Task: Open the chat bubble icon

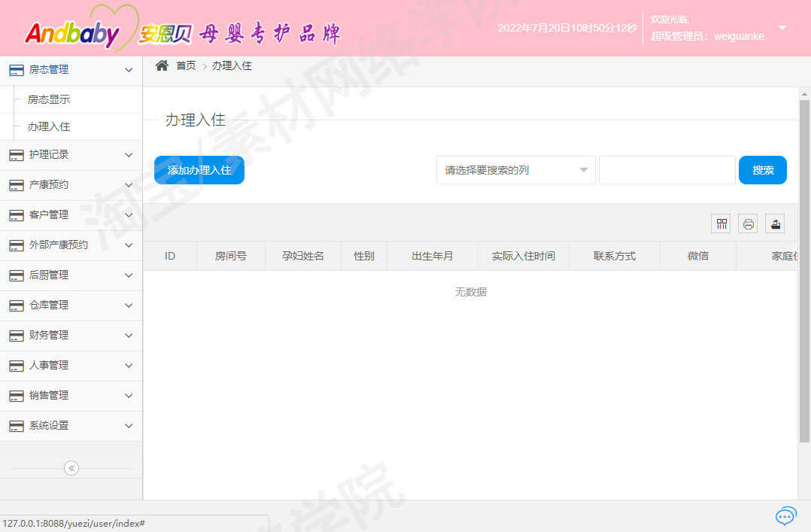Action: click(785, 515)
